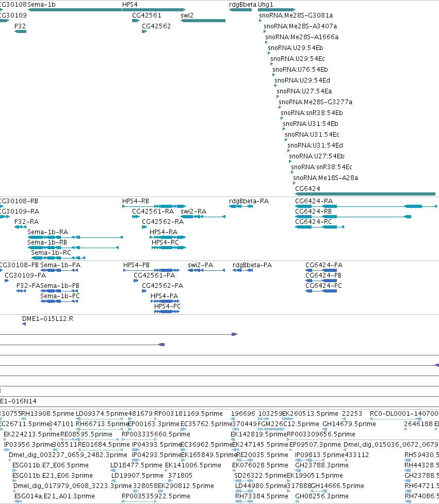Select the CG42561-RA transcript
This screenshot has width=439, height=504.
(136, 217)
